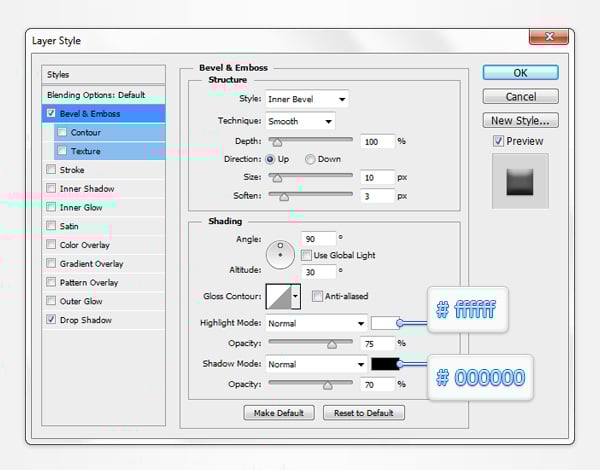Expand the Technique dropdown set to Smooth
Screen dimensions: 600x470
point(299,121)
